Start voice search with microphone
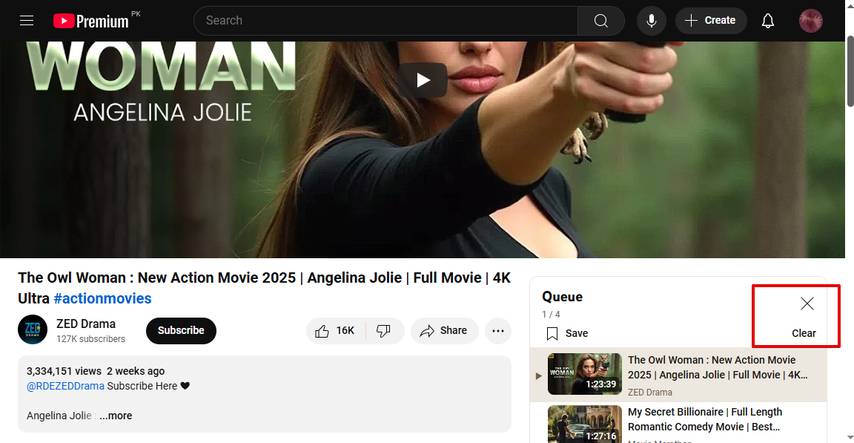854x443 pixels. point(651,21)
